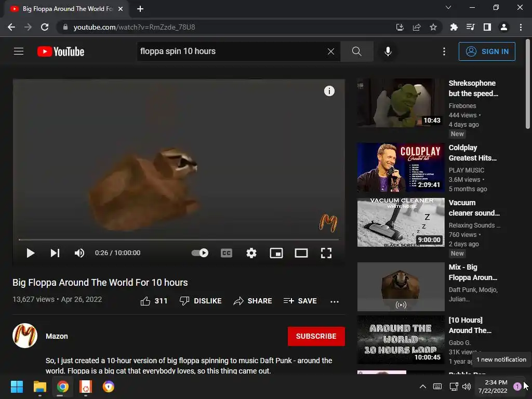Viewport: 532px width, 399px height.
Task: Open taskbar volume control
Action: (467, 387)
